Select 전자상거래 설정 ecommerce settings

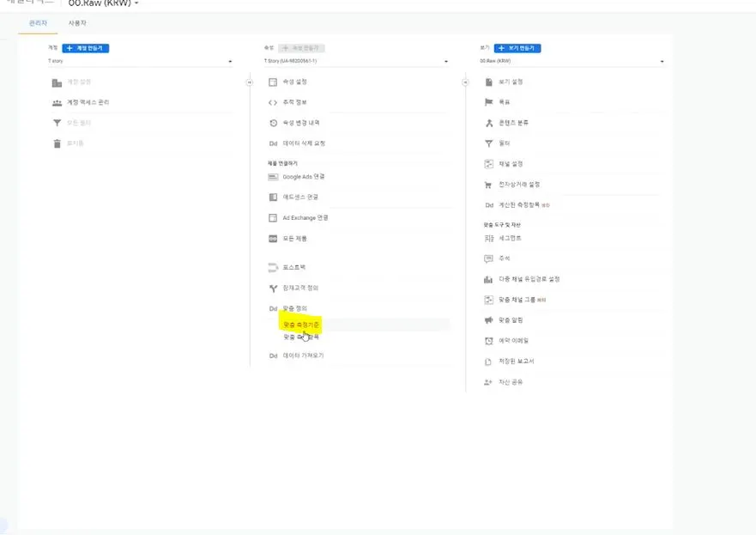pos(519,184)
